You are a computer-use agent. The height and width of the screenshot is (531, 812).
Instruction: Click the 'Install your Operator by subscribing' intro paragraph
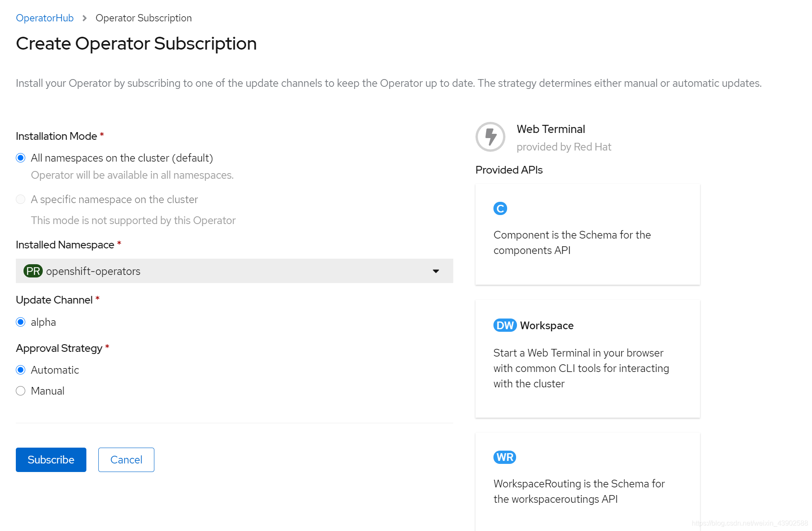[x=389, y=83]
